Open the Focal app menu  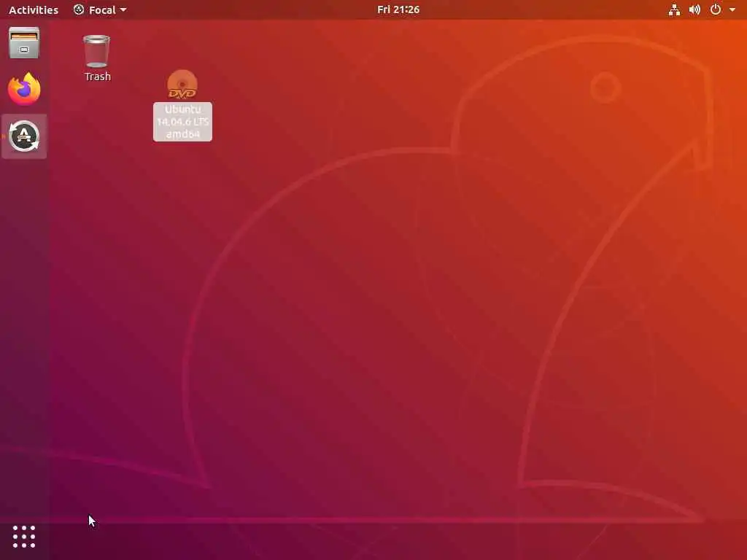tap(100, 9)
